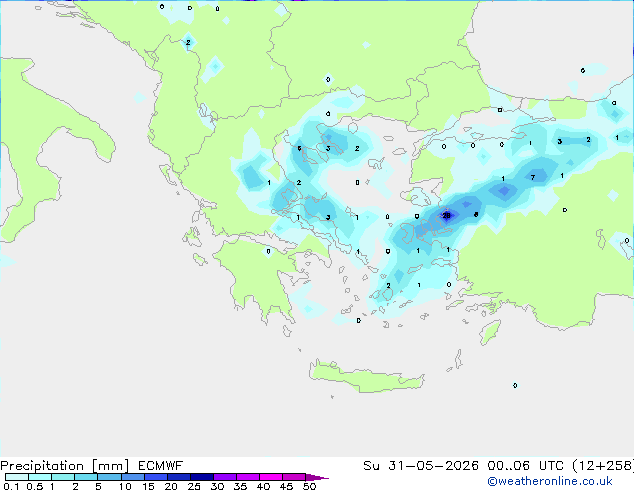Click the '0.1' legend scale label
The width and height of the screenshot is (634, 490).
pyautogui.click(x=10, y=486)
